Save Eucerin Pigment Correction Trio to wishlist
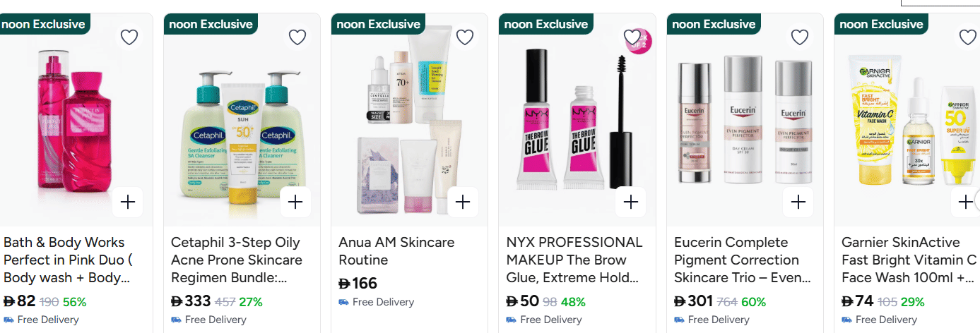Viewport: 980px width, 333px height. tap(799, 37)
